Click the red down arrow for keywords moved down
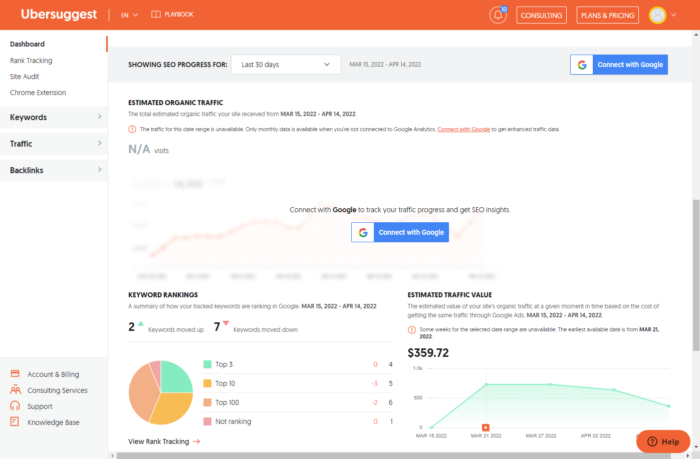The width and height of the screenshot is (700, 459). 226,323
